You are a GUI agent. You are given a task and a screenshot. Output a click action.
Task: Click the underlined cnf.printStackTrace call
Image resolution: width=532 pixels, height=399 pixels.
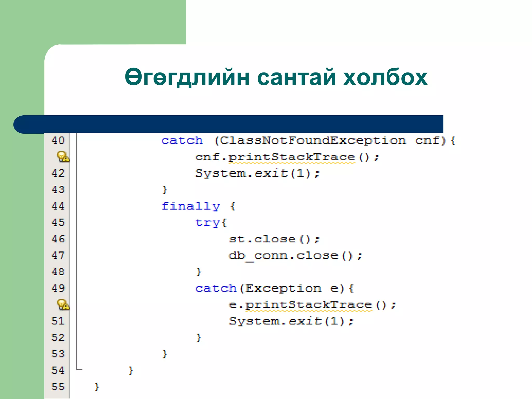[287, 157]
